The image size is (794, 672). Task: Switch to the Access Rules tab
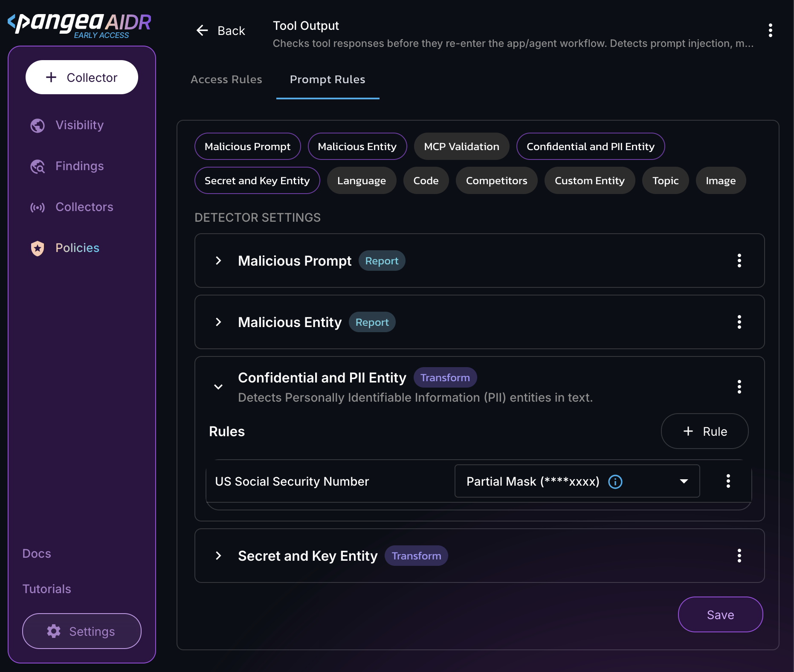coord(226,79)
